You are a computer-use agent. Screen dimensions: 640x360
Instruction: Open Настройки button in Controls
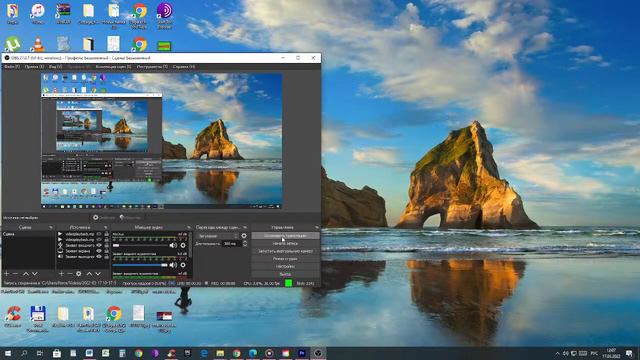pos(285,267)
